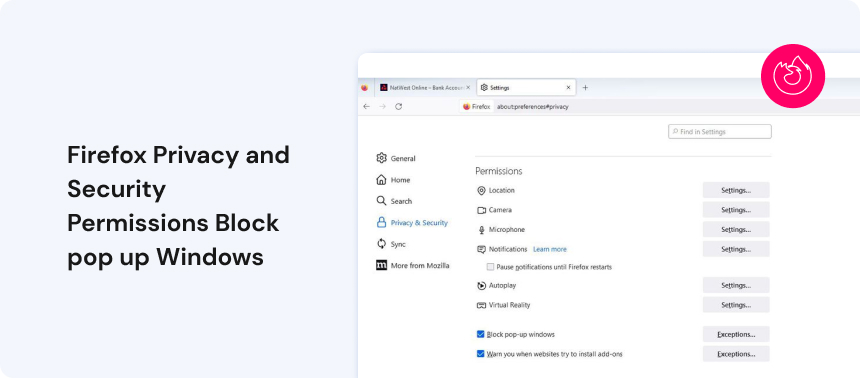Switch to the NatWest Online tab
The height and width of the screenshot is (378, 860).
pyautogui.click(x=425, y=87)
